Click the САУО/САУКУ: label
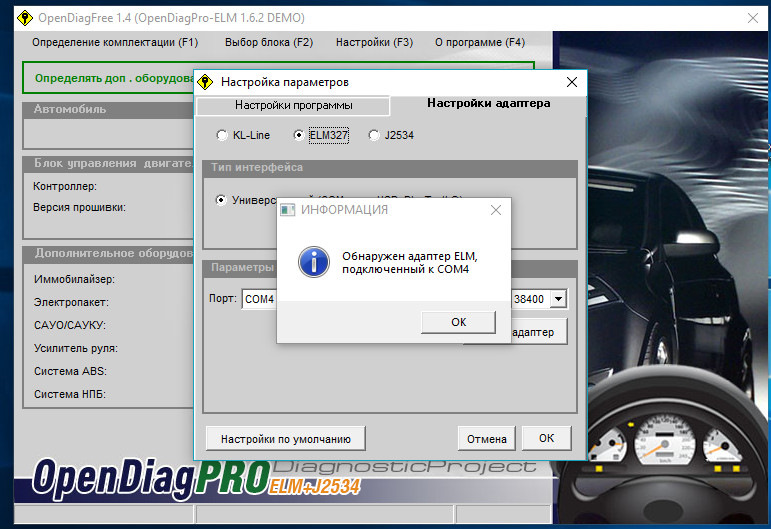 click(70, 325)
